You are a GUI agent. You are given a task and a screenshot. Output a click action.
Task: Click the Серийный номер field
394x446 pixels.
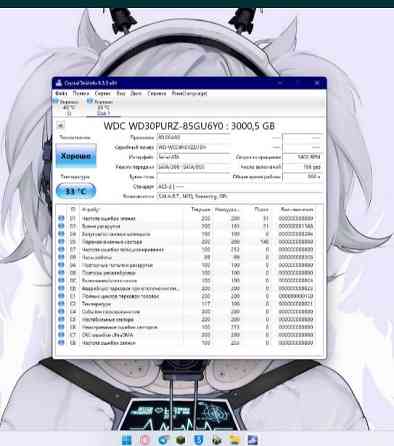point(194,147)
